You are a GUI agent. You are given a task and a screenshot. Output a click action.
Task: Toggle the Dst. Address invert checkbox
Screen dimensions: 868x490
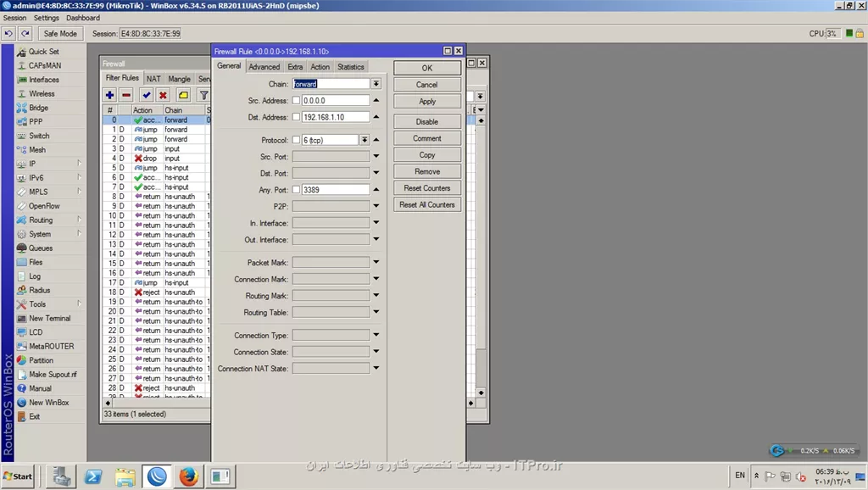click(296, 117)
